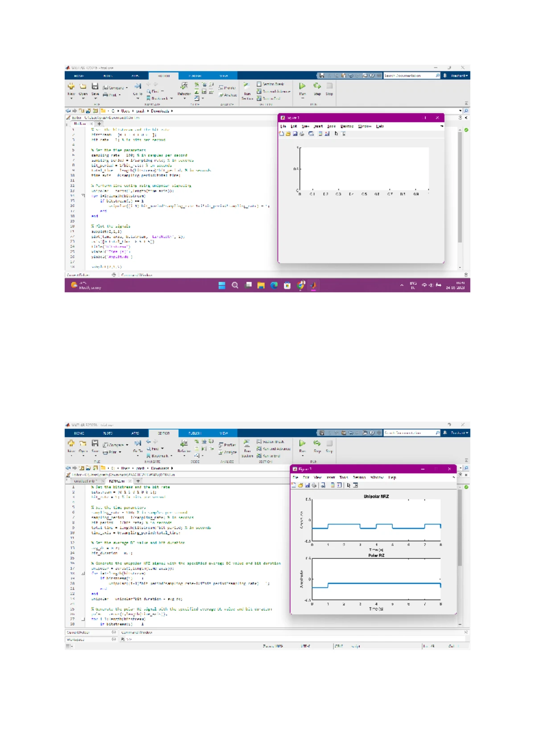The image size is (535, 756).
Task: Click Run button in upper MATLAB window
Action: pyautogui.click(x=302, y=86)
